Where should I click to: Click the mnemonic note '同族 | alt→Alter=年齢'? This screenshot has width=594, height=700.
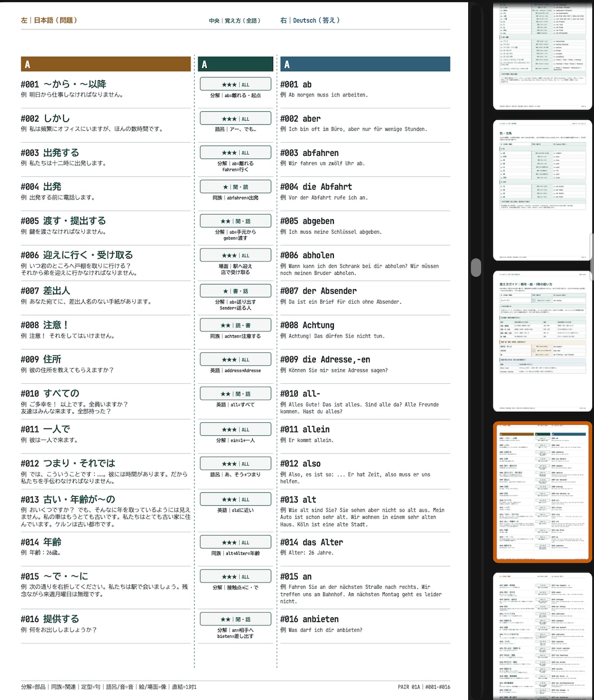236,553
